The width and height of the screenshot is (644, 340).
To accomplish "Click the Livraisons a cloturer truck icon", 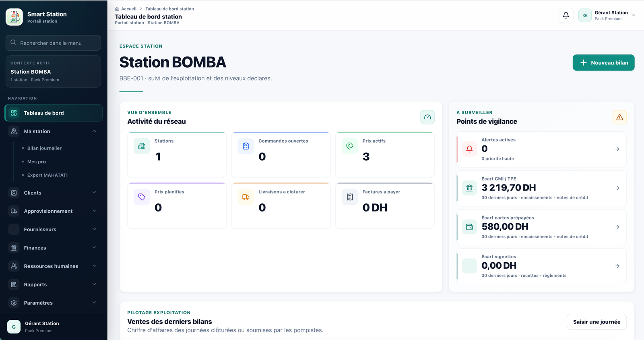I will tap(246, 197).
